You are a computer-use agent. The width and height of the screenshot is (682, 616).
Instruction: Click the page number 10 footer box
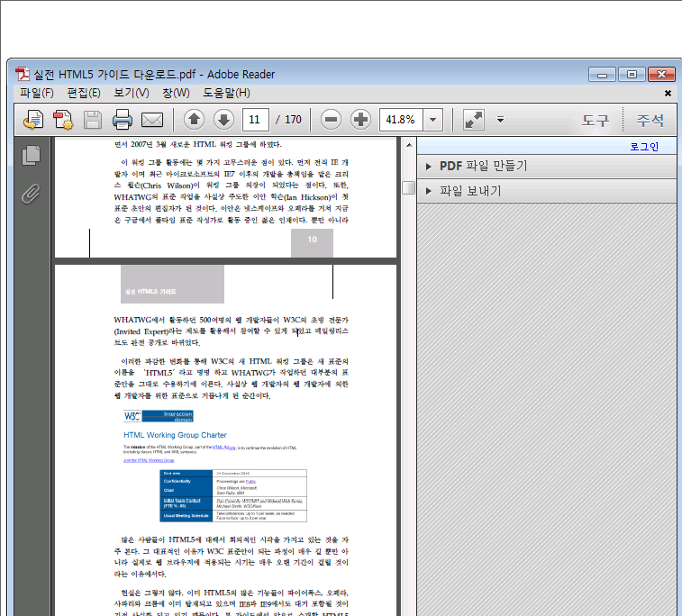[312, 243]
